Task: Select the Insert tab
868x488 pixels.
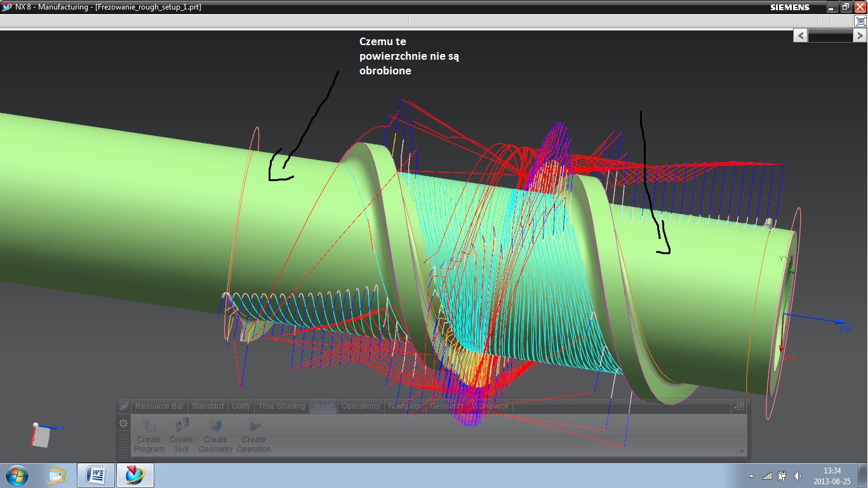Action: click(323, 406)
